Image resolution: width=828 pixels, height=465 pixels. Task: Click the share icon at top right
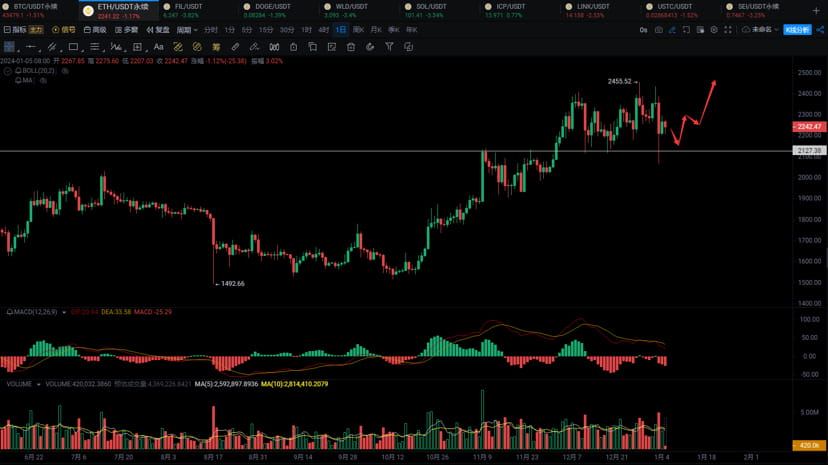820,30
